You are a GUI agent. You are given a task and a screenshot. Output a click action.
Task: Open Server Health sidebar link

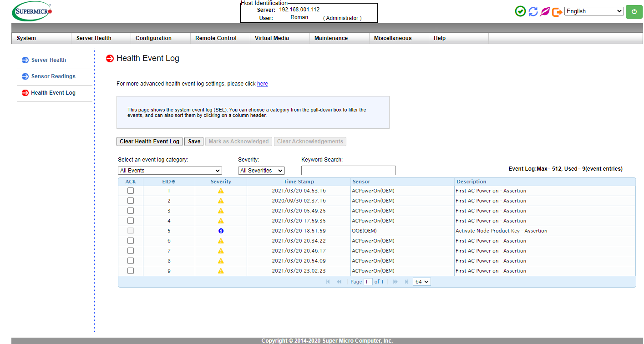point(49,60)
